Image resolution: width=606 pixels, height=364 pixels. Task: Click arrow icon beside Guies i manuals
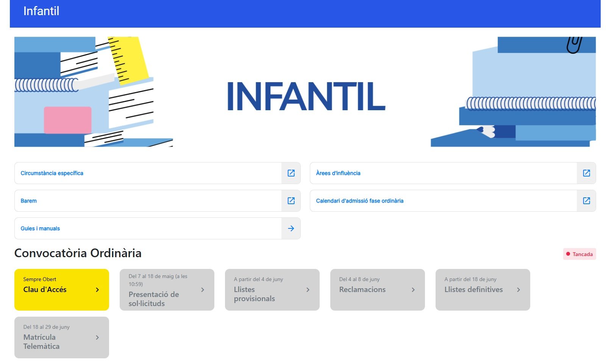click(291, 228)
